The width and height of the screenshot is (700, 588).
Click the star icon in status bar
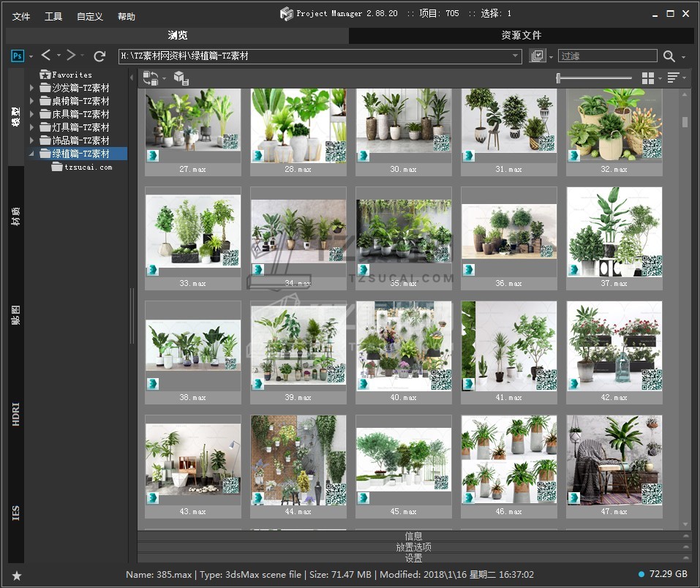coord(17,576)
